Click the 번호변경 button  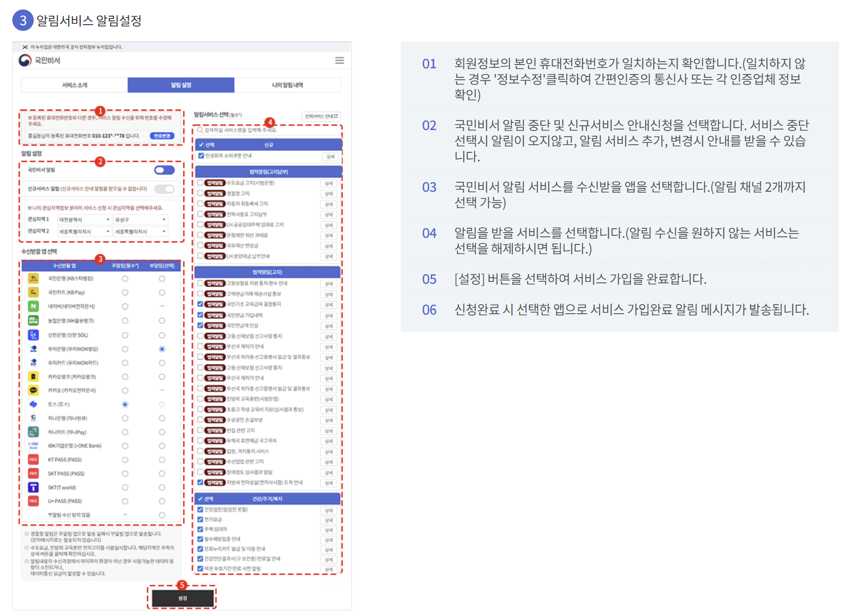162,136
